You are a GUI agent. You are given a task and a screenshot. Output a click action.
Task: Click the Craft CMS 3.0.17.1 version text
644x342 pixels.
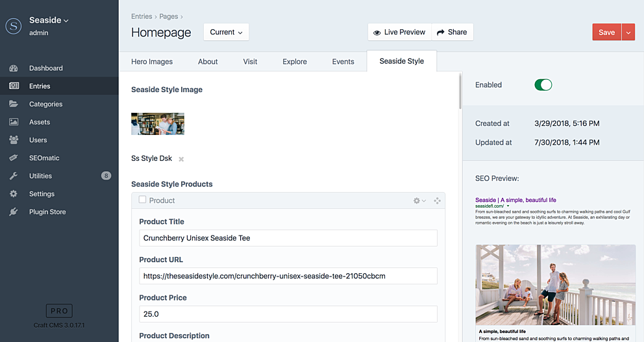click(59, 325)
